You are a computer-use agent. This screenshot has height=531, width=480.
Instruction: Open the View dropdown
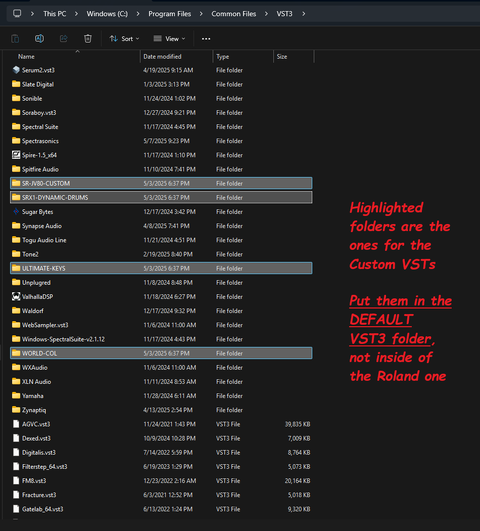[169, 39]
